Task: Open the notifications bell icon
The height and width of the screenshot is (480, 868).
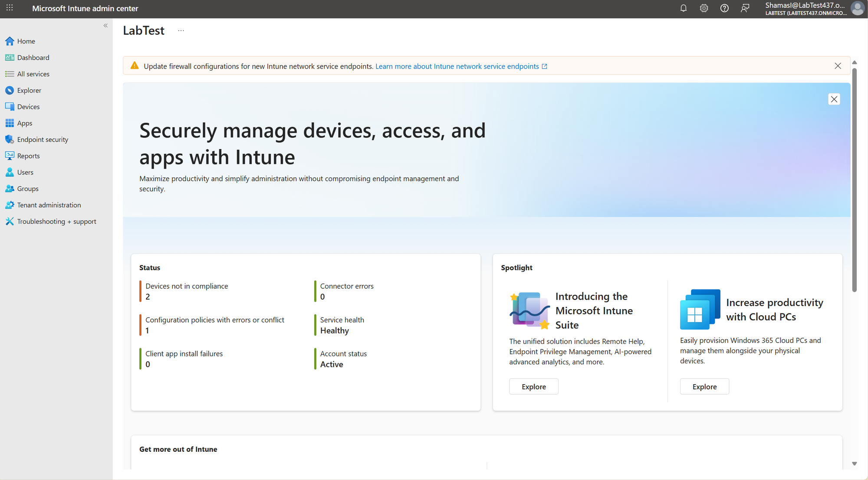Action: coord(683,8)
